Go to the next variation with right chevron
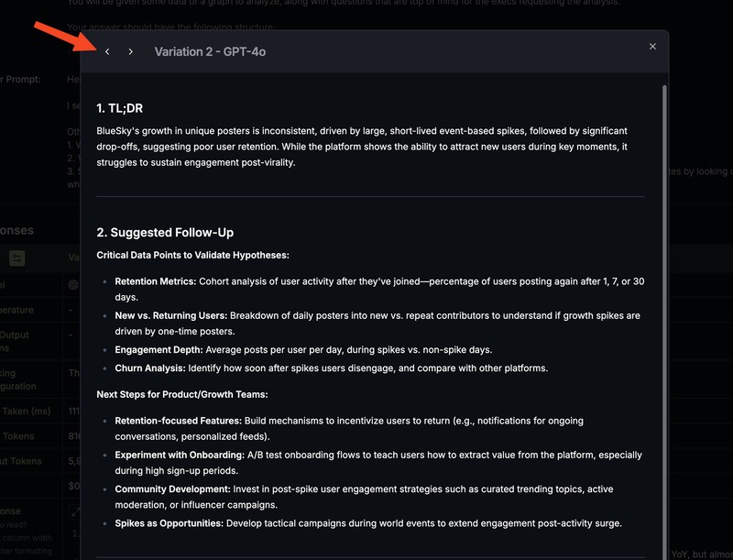The width and height of the screenshot is (733, 560). pyautogui.click(x=131, y=51)
